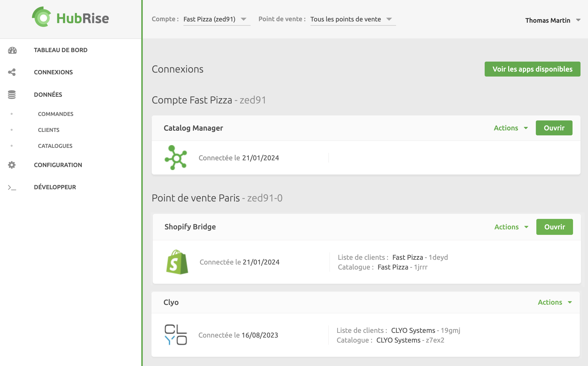Open Actions dropdown for Clyo
This screenshot has height=366, width=588.
[555, 302]
